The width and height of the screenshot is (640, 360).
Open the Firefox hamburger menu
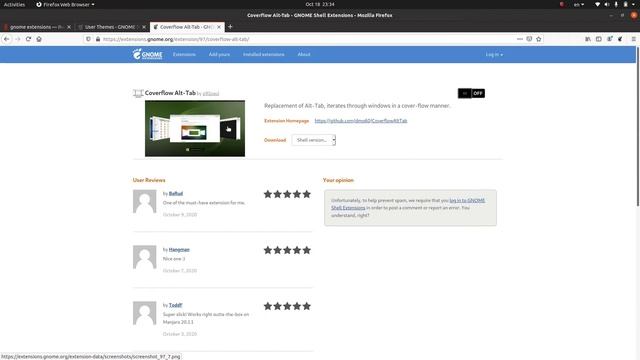[x=633, y=39]
